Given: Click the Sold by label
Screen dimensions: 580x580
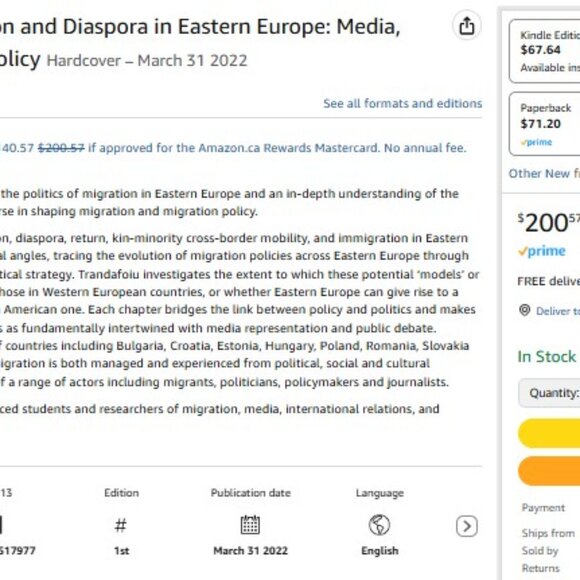Looking at the screenshot, I should click(540, 551).
